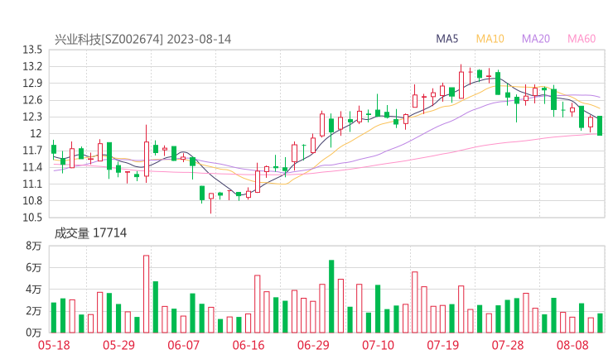This screenshot has width=613, height=364.
Task: Click the 10.8 price axis value
Action: coord(32,201)
